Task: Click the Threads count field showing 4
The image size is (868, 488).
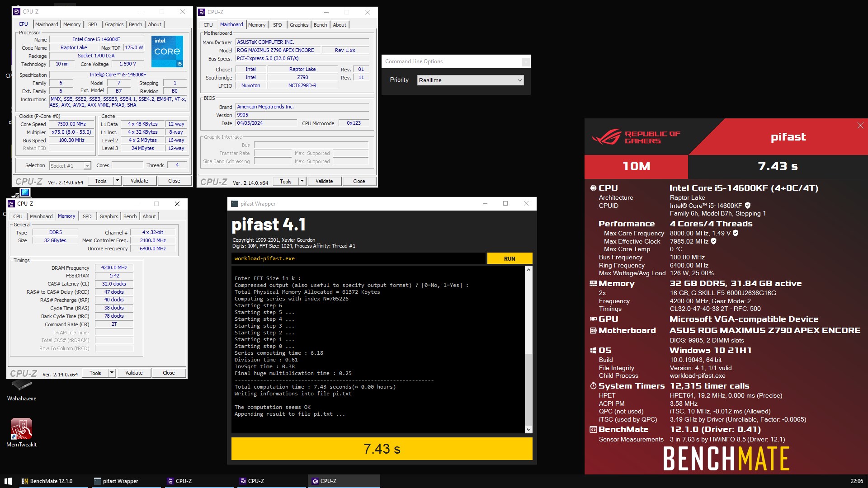Action: point(177,165)
